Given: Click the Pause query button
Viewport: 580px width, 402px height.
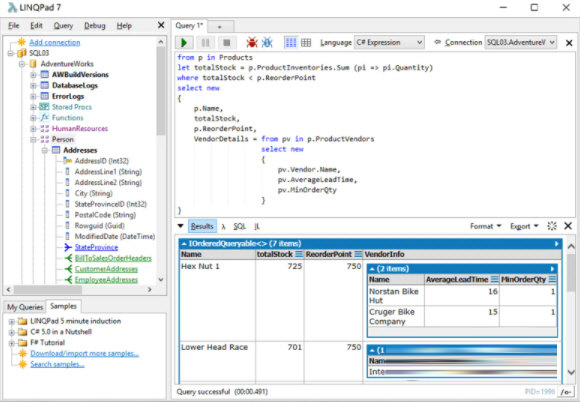Looking at the screenshot, I should pos(205,43).
